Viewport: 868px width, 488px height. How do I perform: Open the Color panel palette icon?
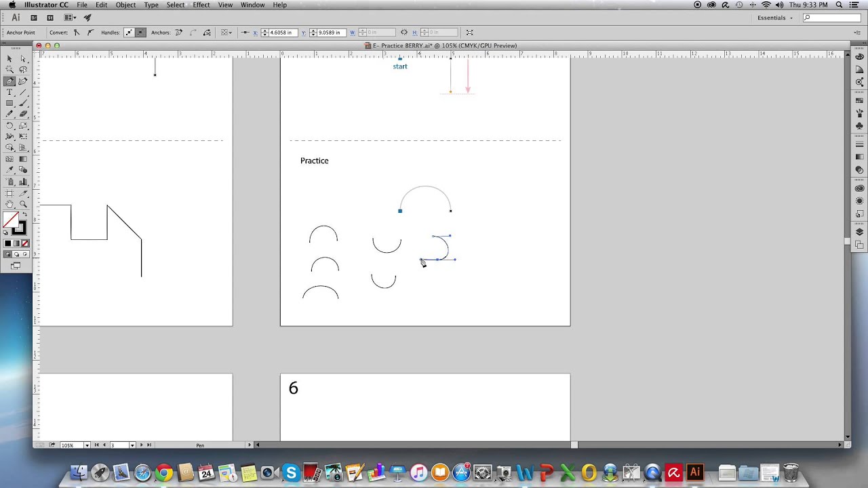pyautogui.click(x=859, y=56)
